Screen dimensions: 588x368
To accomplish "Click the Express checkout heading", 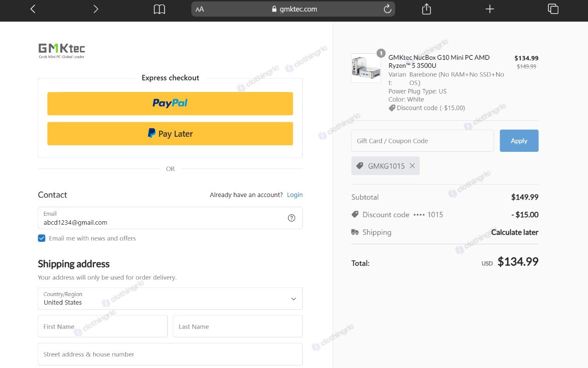I will [x=170, y=78].
